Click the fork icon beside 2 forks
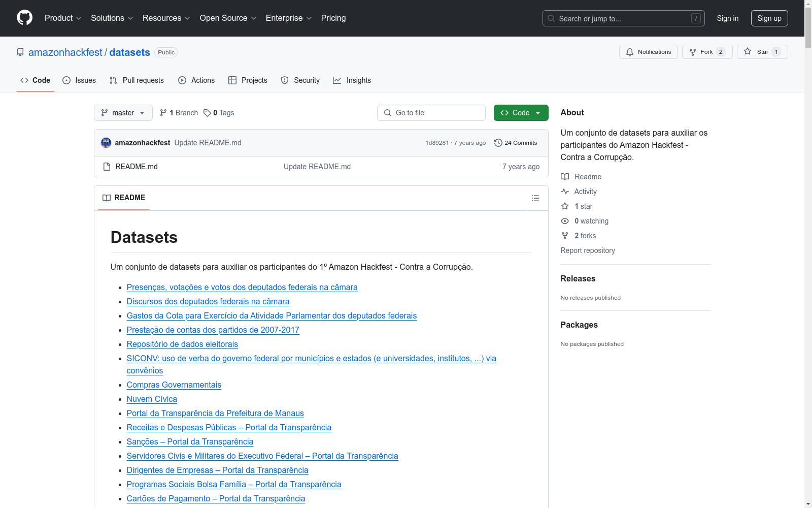The height and width of the screenshot is (508, 812). [565, 236]
